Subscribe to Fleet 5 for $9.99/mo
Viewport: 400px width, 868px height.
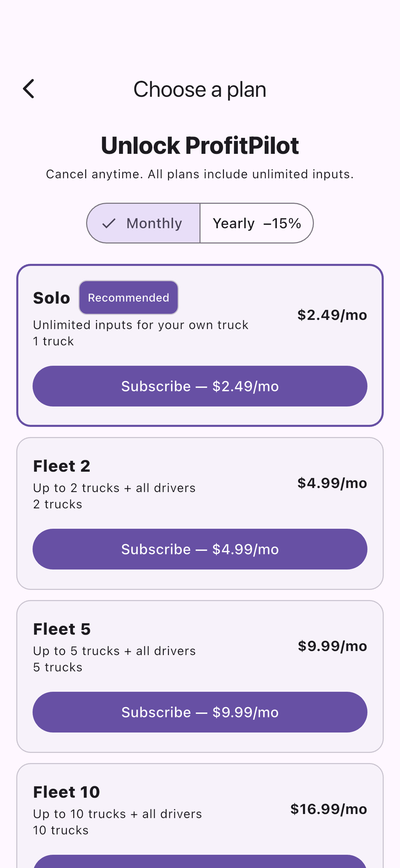(200, 712)
